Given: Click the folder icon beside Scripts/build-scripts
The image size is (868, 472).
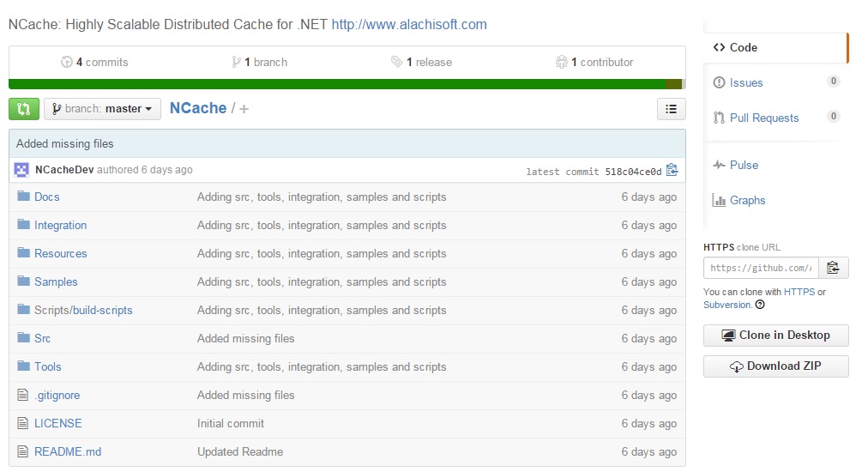Looking at the screenshot, I should 23,309.
